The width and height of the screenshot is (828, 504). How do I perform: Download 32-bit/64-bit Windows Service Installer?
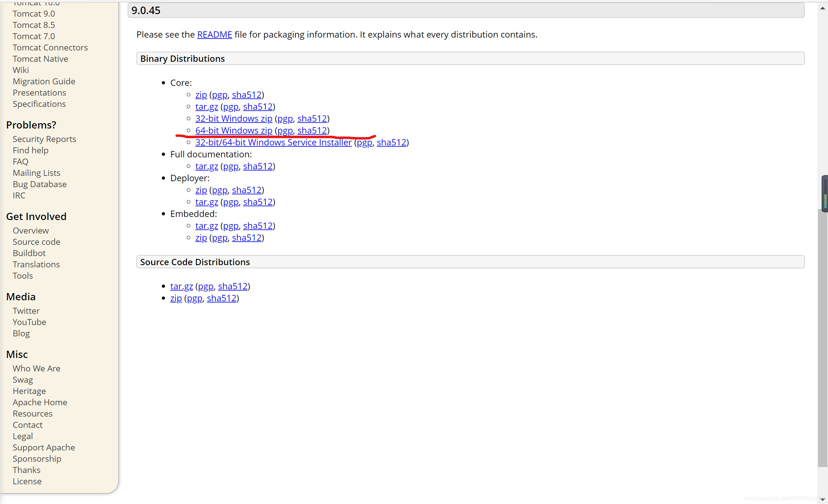[x=273, y=142]
